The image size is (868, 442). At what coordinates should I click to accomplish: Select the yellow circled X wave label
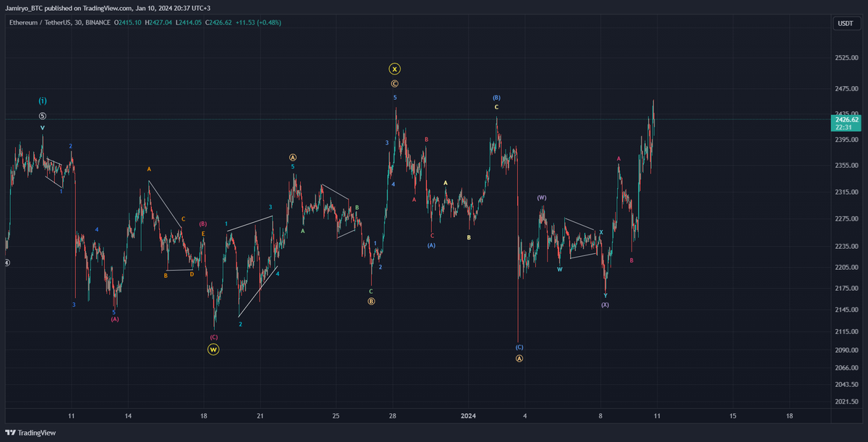394,69
